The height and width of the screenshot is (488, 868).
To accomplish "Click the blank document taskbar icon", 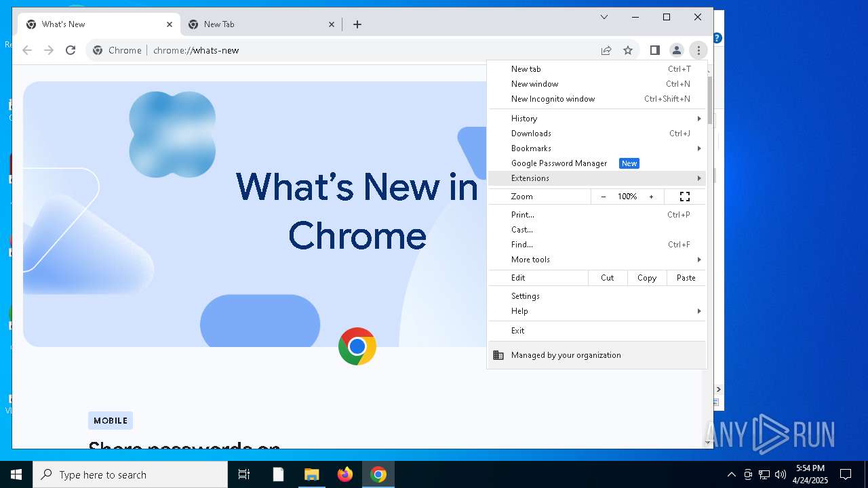I will pyautogui.click(x=278, y=474).
